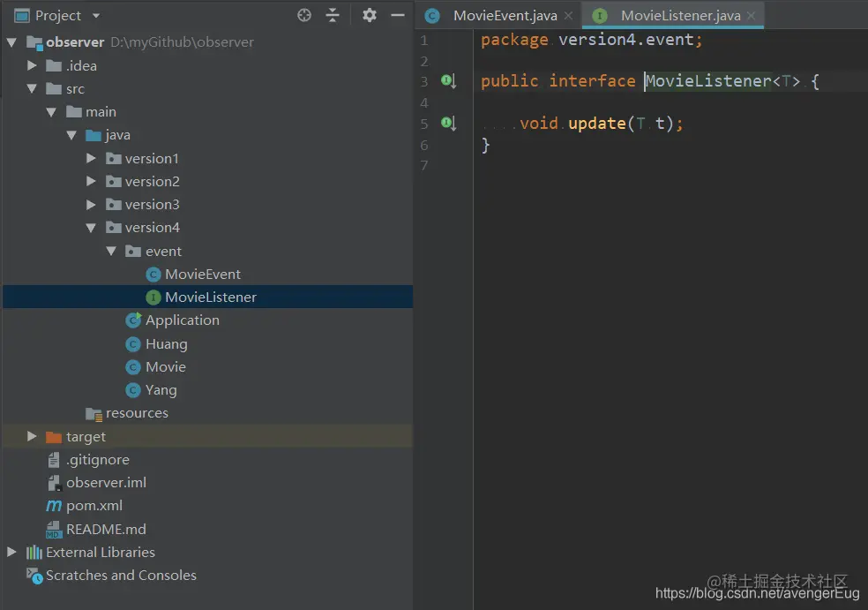Click the C icon on MovieEvent.java tab
Screen dimensions: 868x610
[x=432, y=16]
